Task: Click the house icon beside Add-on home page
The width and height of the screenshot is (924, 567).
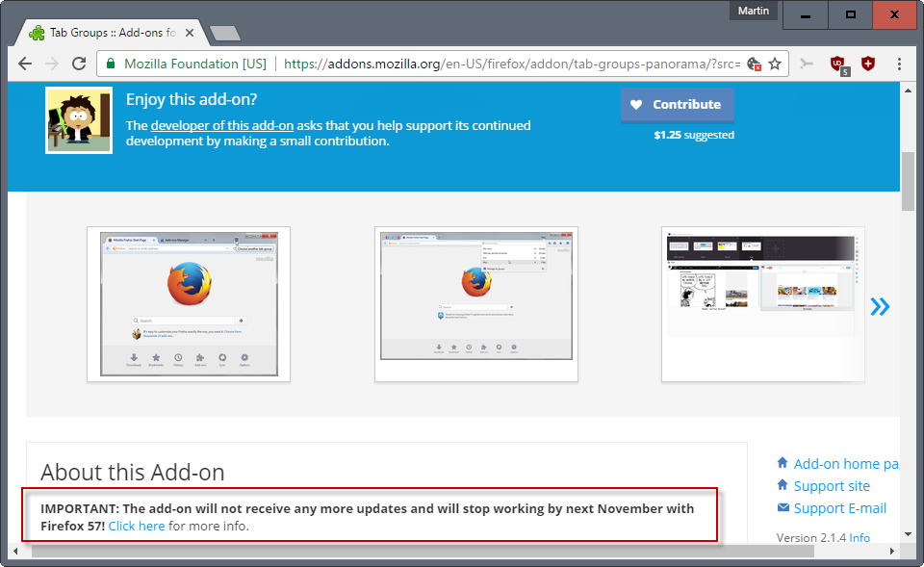Action: pos(783,463)
